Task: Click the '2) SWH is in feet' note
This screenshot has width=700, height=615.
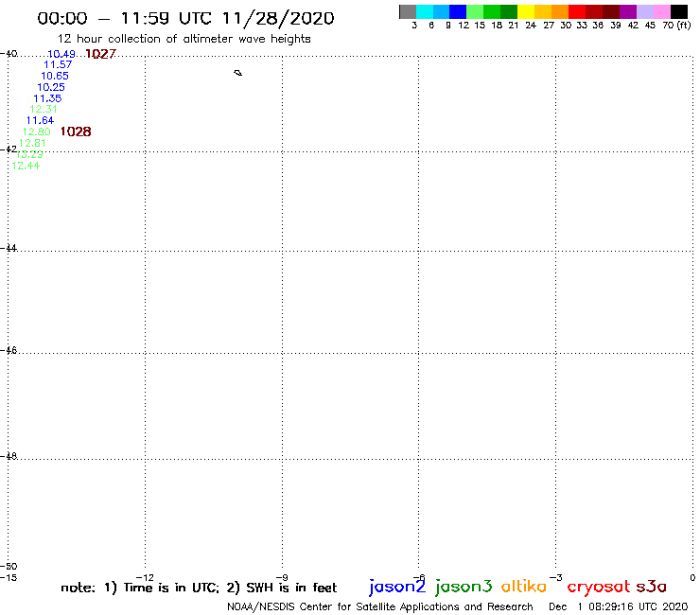Action: click(282, 588)
